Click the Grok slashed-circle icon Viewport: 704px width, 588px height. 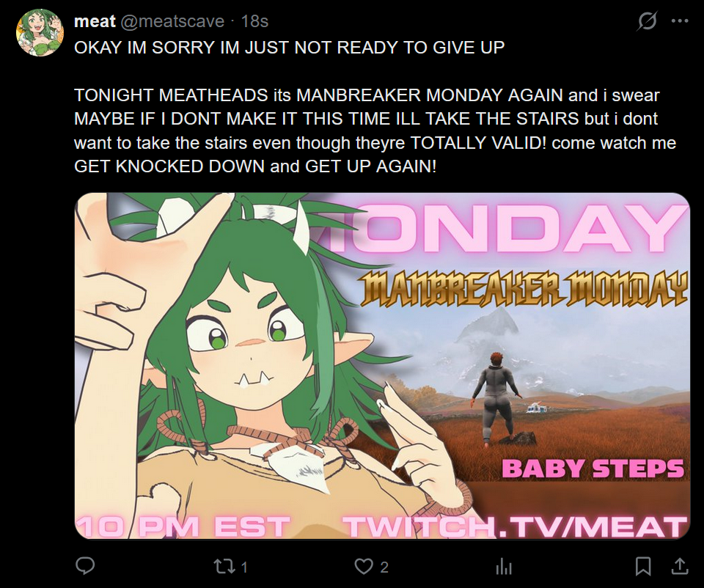(647, 21)
